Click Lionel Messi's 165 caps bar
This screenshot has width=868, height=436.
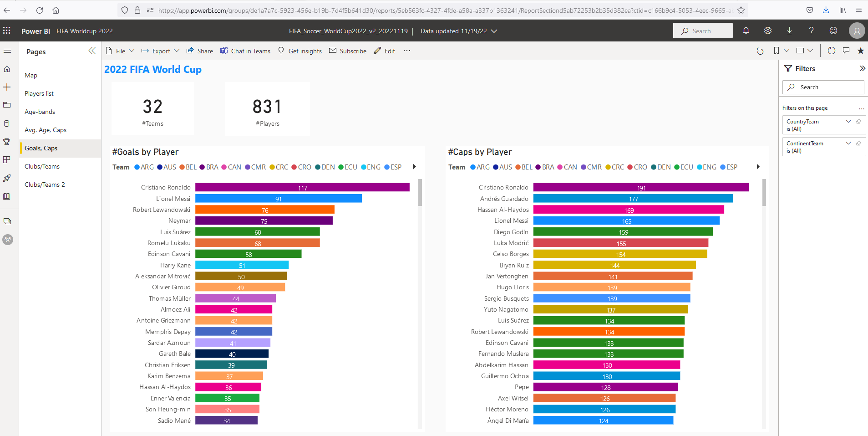click(626, 221)
